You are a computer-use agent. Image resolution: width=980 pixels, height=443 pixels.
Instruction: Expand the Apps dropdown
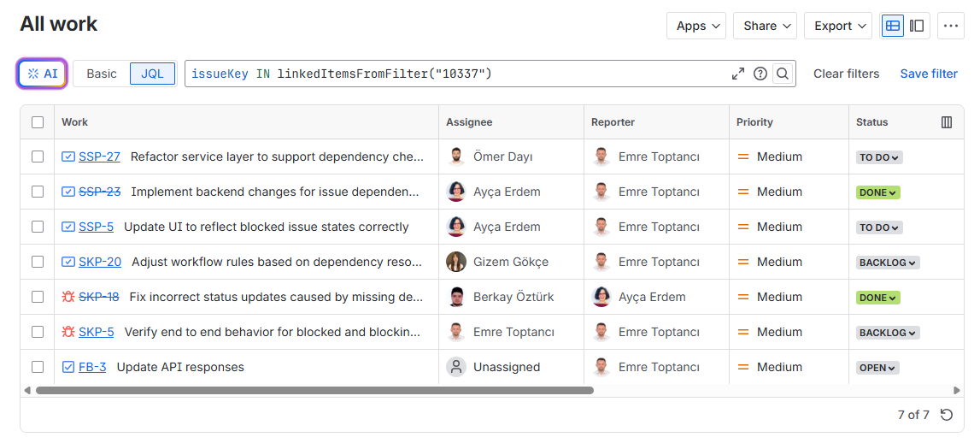point(695,26)
